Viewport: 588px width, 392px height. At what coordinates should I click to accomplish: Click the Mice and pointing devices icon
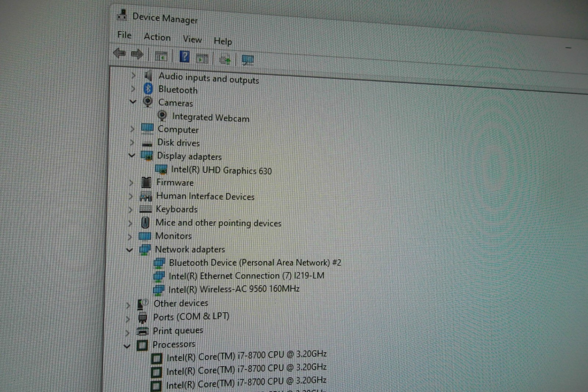point(145,222)
